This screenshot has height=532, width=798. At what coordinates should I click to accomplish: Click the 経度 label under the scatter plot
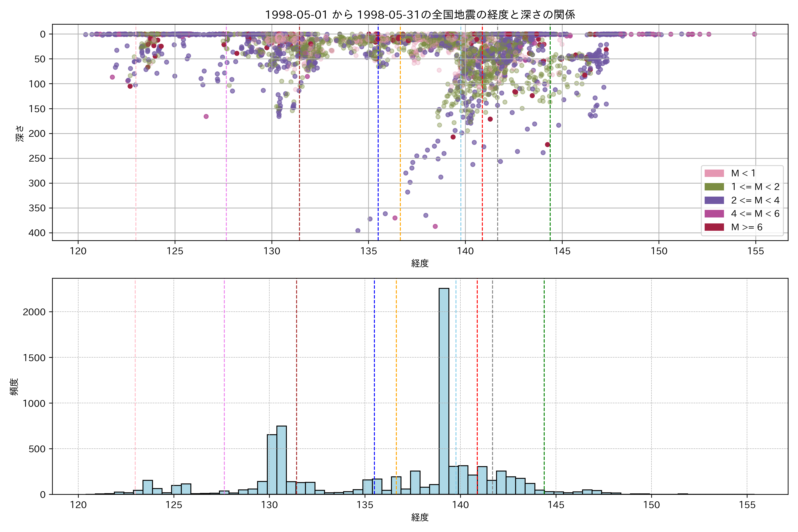pyautogui.click(x=420, y=263)
